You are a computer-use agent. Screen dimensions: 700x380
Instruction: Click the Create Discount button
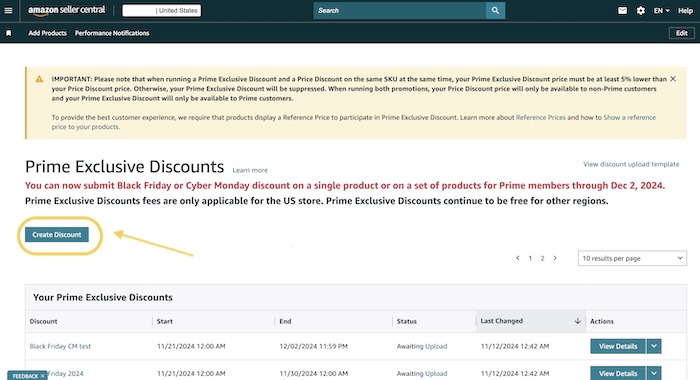click(57, 234)
